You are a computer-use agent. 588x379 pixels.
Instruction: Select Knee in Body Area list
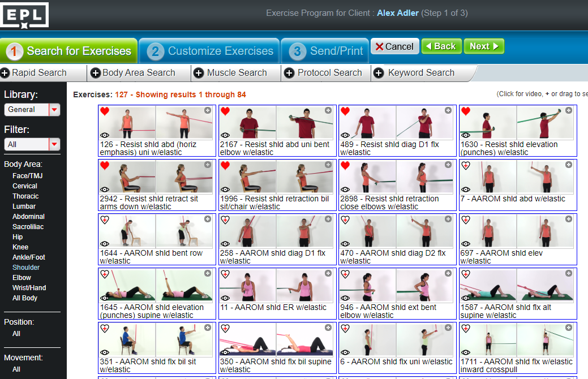(x=20, y=247)
